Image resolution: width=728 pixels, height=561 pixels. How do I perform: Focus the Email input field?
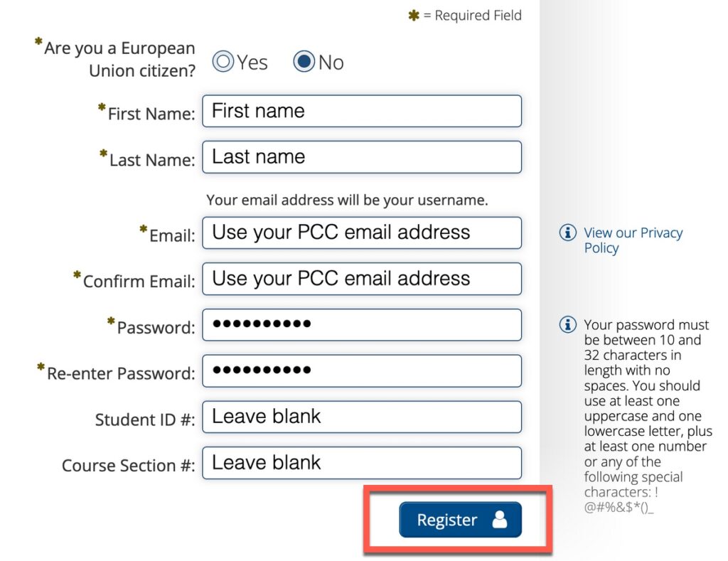[x=361, y=233]
